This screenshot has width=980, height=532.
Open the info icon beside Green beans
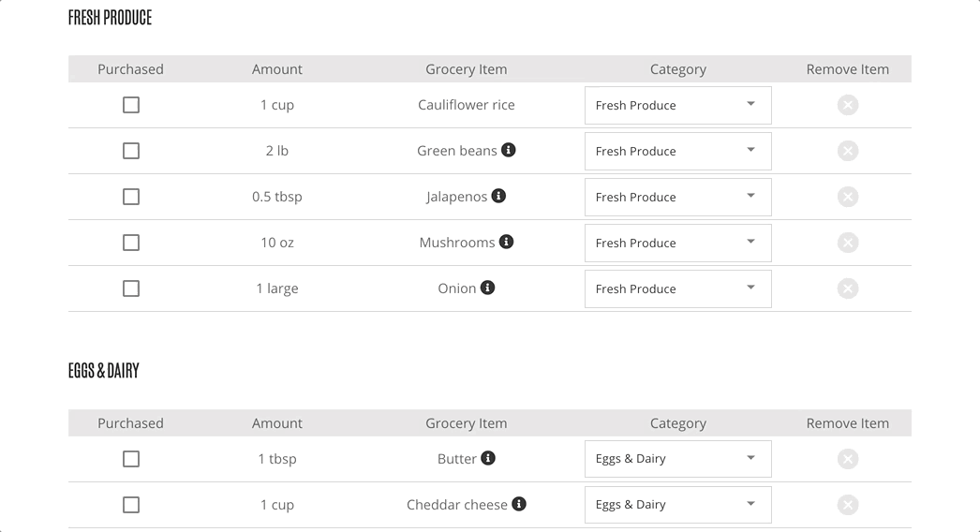(x=509, y=150)
